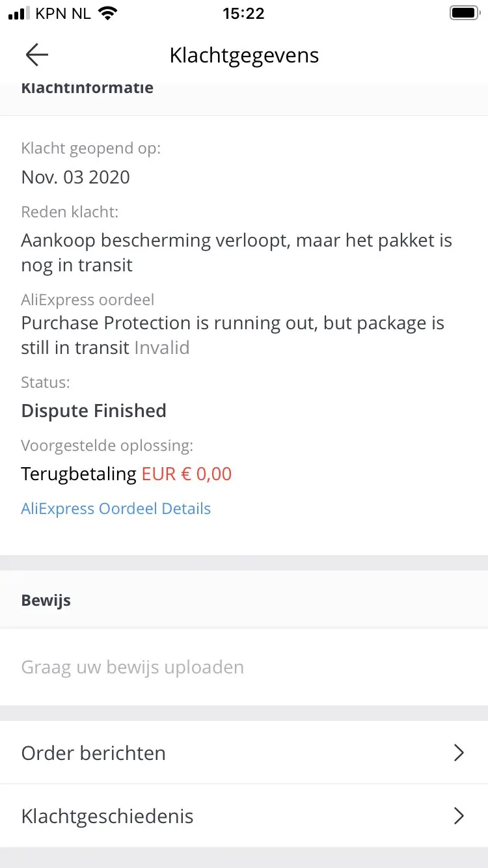Tap the red EUR € 0,00 amount
The width and height of the screenshot is (488, 868).
[x=187, y=474]
